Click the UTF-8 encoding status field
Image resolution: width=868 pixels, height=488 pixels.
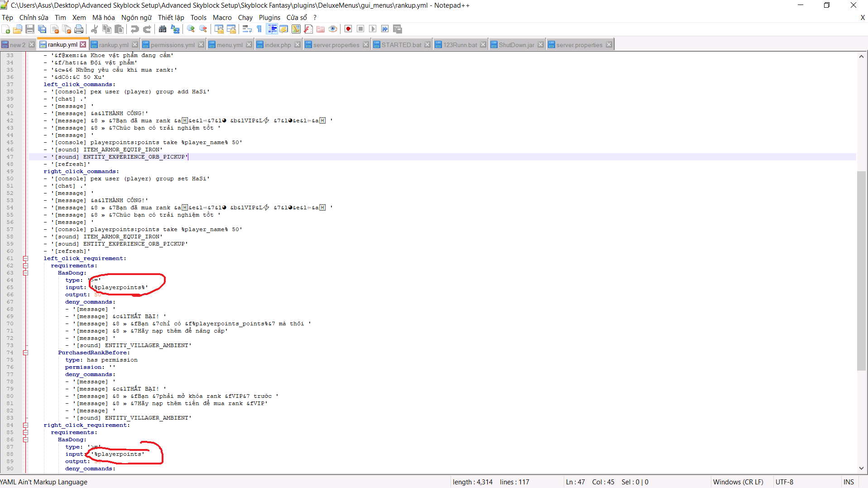[784, 482]
